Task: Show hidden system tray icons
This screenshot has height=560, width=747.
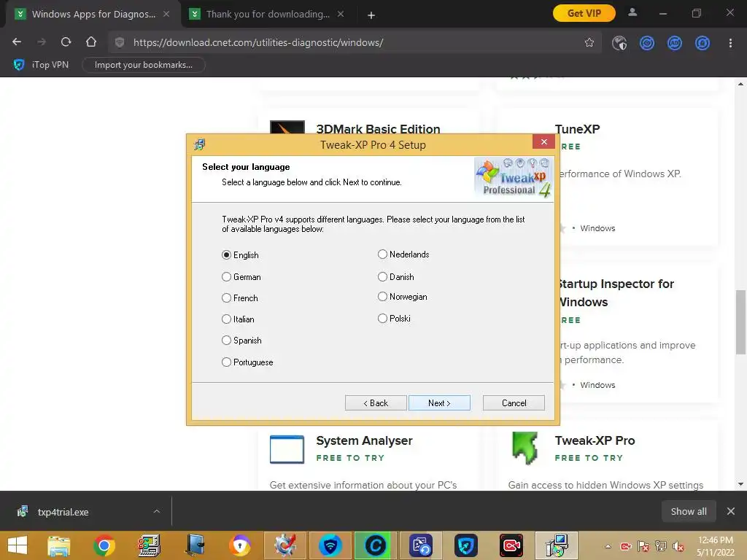Action: 608,546
